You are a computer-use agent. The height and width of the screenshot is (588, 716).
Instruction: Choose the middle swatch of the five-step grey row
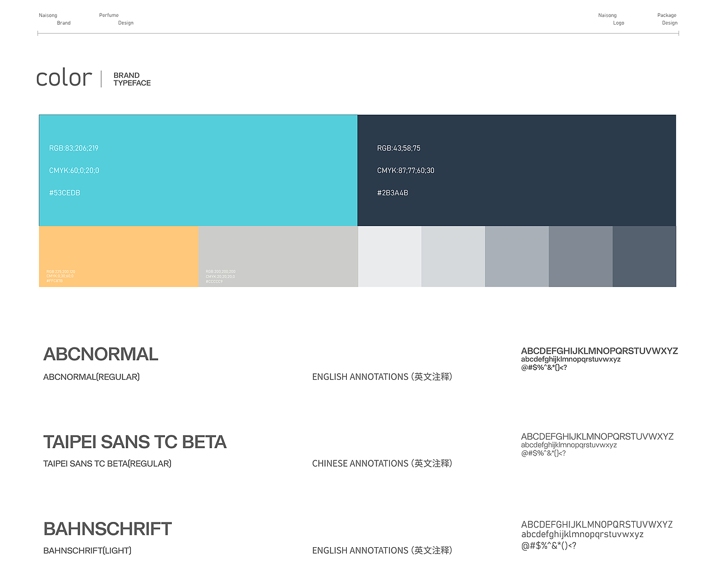click(x=517, y=256)
